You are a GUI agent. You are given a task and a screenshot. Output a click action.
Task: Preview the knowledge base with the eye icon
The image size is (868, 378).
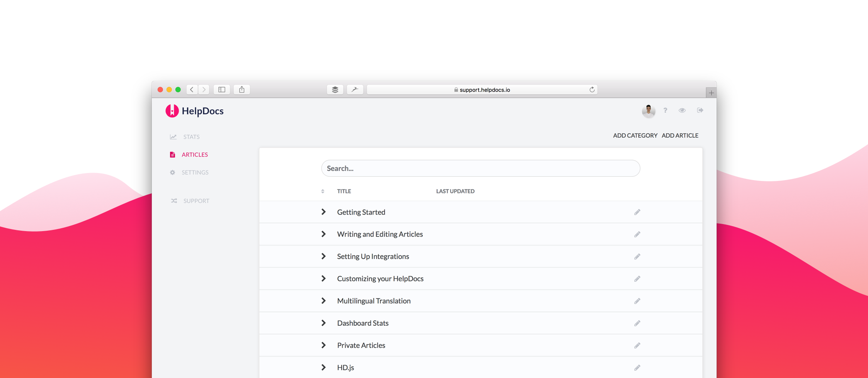coord(682,110)
